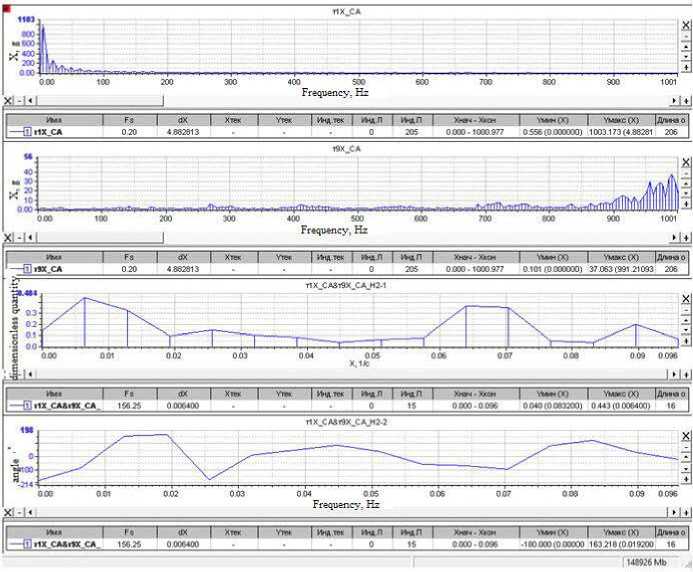This screenshot has width=693, height=572.
Task: Click the Хтек column header in the r9X_CA table
Action: point(233,257)
